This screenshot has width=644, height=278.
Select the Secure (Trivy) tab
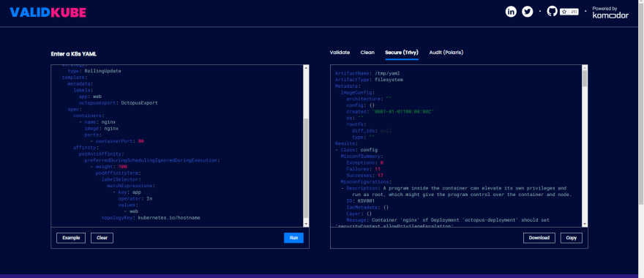point(402,53)
